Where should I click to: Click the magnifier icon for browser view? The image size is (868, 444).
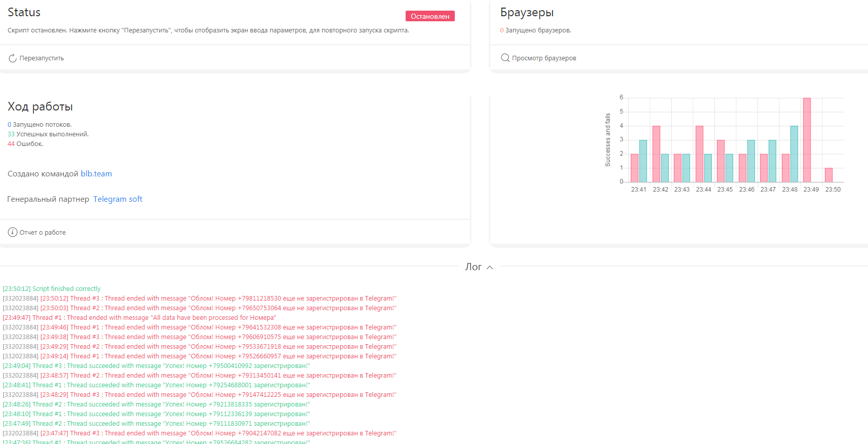[505, 58]
